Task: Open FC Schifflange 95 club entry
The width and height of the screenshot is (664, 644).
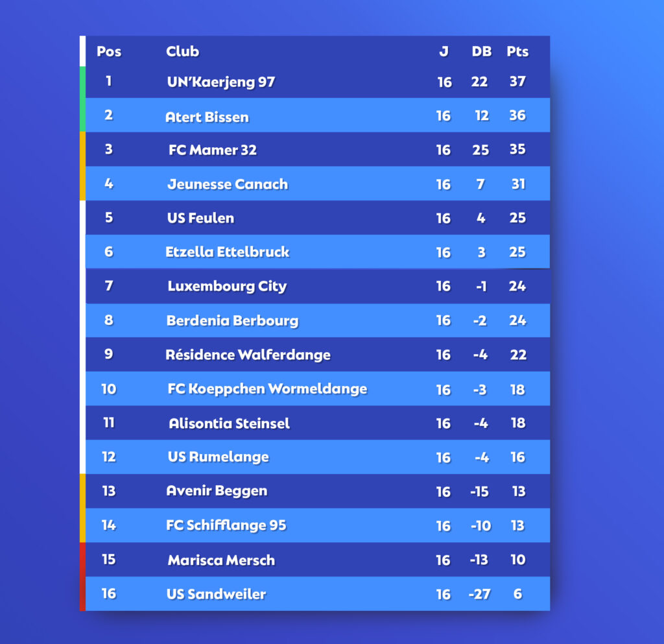Action: (x=226, y=525)
